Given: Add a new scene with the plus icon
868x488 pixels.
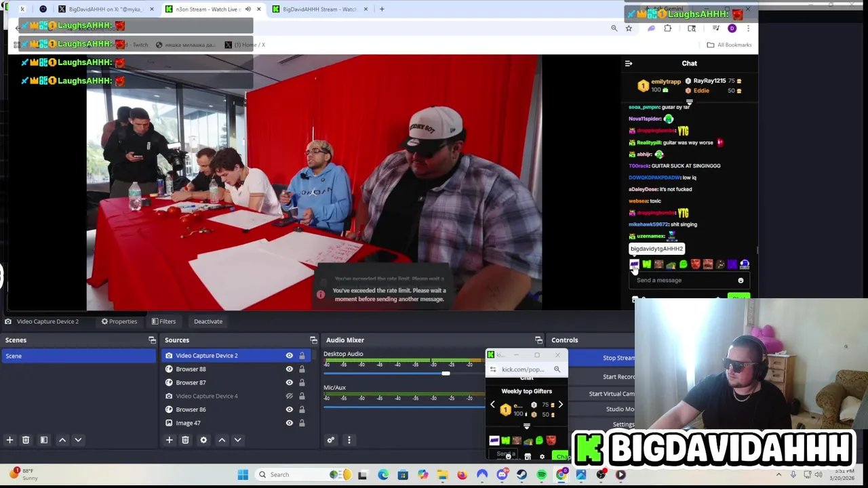Looking at the screenshot, I should coord(9,440).
